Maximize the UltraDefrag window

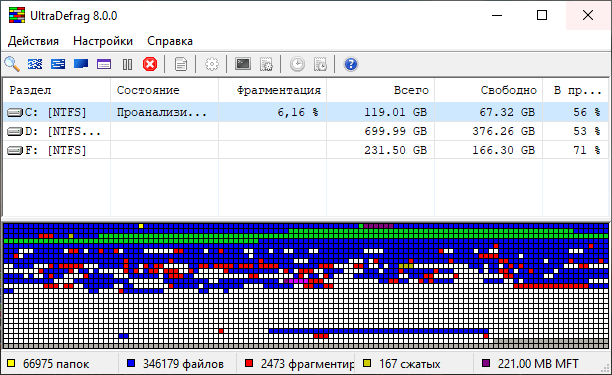click(x=542, y=16)
